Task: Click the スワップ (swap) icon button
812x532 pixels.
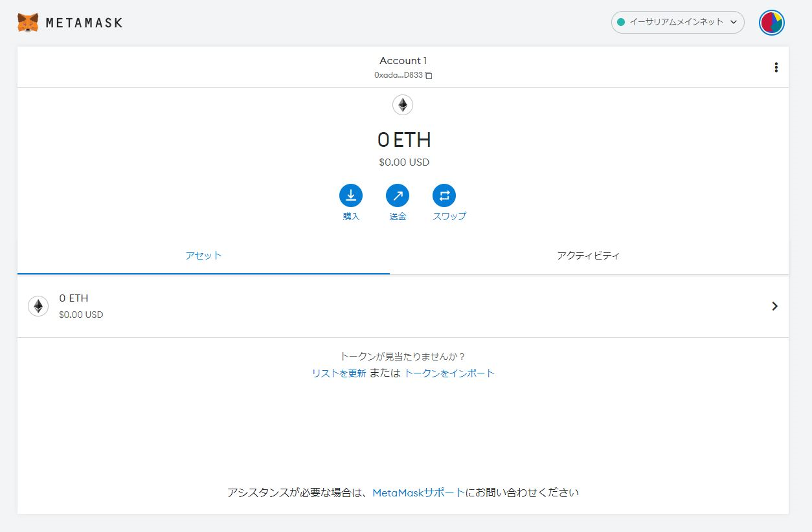Action: coord(444,195)
